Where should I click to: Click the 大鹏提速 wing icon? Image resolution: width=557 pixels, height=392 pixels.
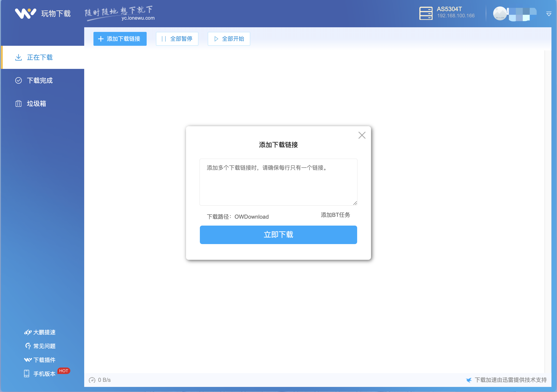pyautogui.click(x=28, y=332)
